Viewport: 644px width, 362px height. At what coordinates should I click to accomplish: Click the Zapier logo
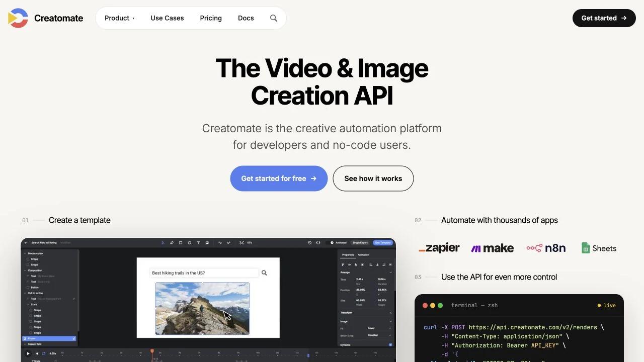[x=439, y=248]
